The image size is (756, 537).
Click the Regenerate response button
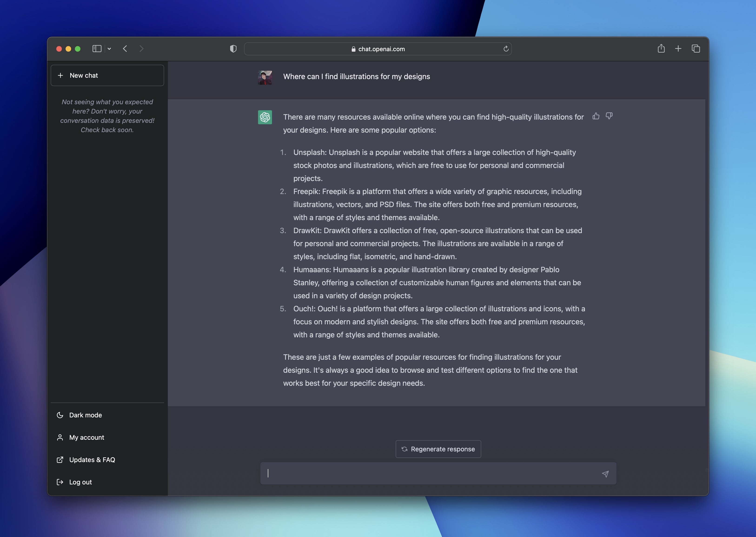click(x=438, y=449)
